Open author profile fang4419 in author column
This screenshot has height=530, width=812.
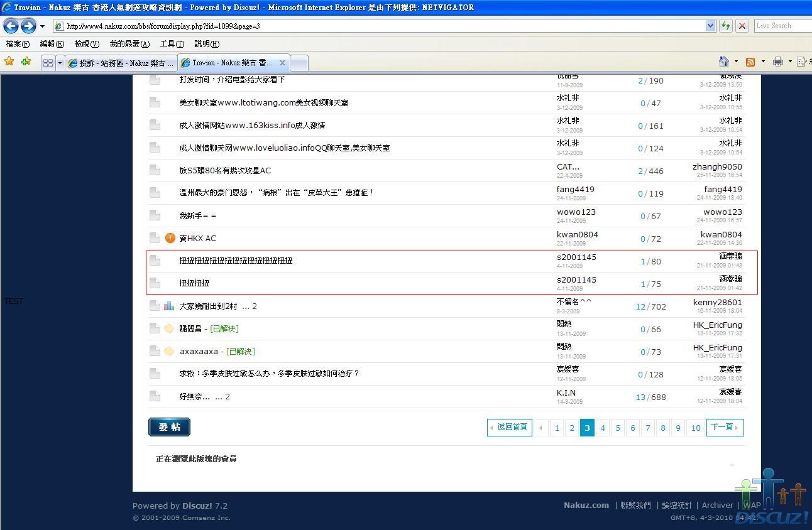pyautogui.click(x=575, y=189)
